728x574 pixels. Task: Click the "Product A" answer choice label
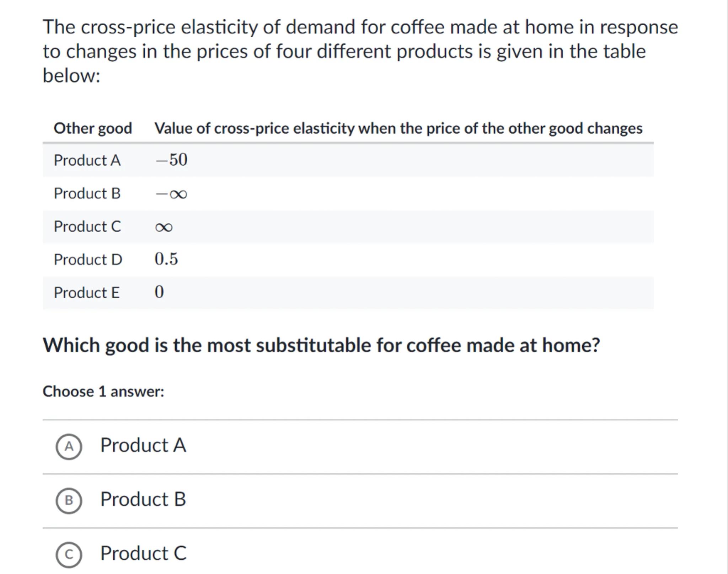(143, 445)
